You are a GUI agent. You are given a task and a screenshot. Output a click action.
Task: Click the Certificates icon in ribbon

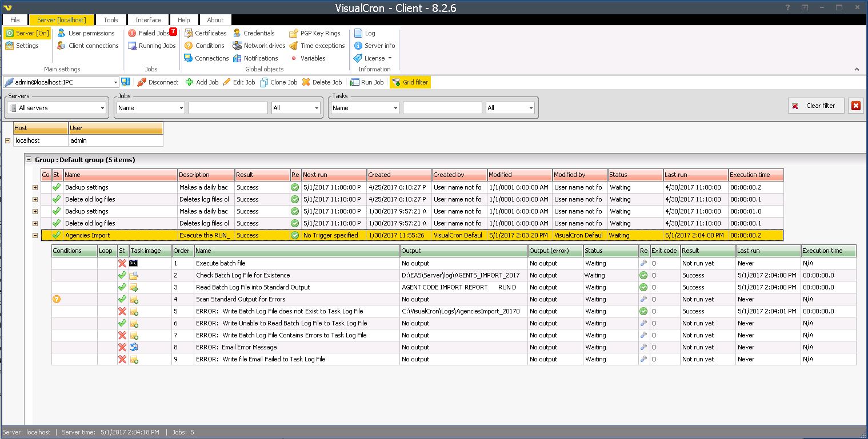pos(189,33)
